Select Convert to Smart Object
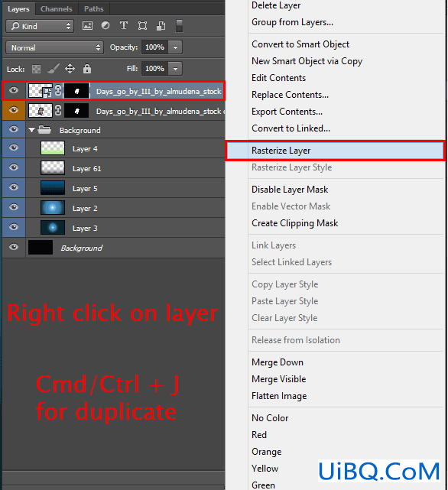 (x=300, y=44)
